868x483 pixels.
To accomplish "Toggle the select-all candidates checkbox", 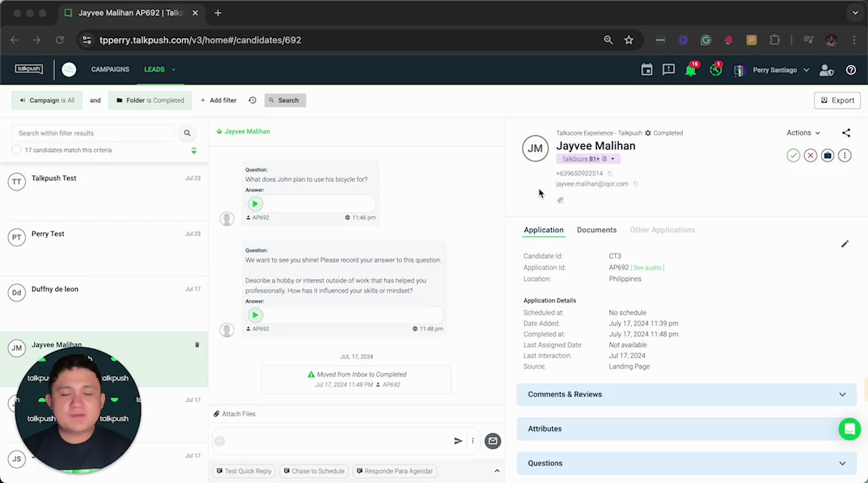I will pyautogui.click(x=16, y=150).
